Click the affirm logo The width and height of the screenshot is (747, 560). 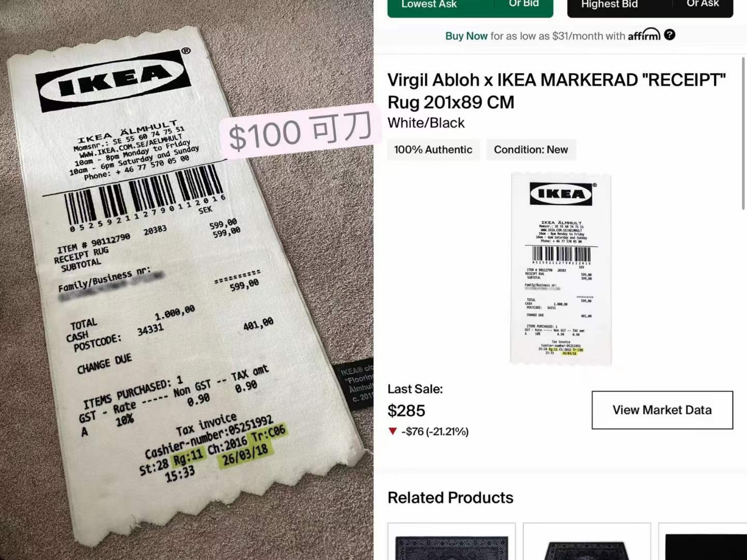[x=644, y=35]
